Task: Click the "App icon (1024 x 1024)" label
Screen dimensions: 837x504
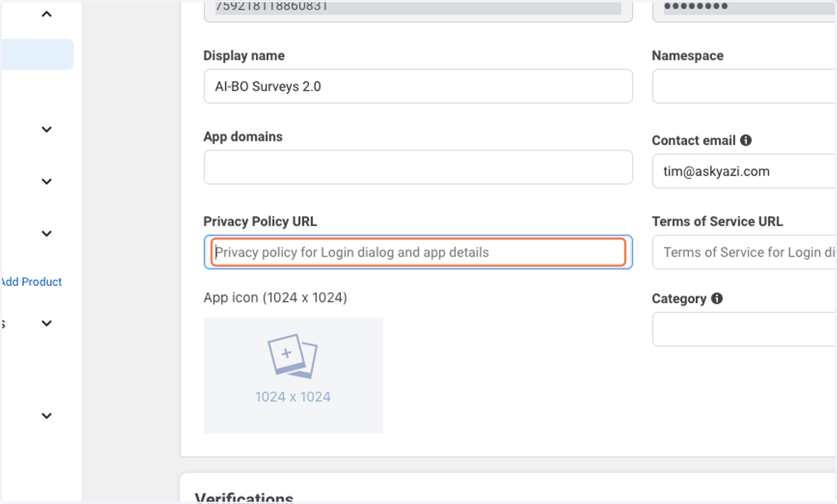Action: [276, 298]
